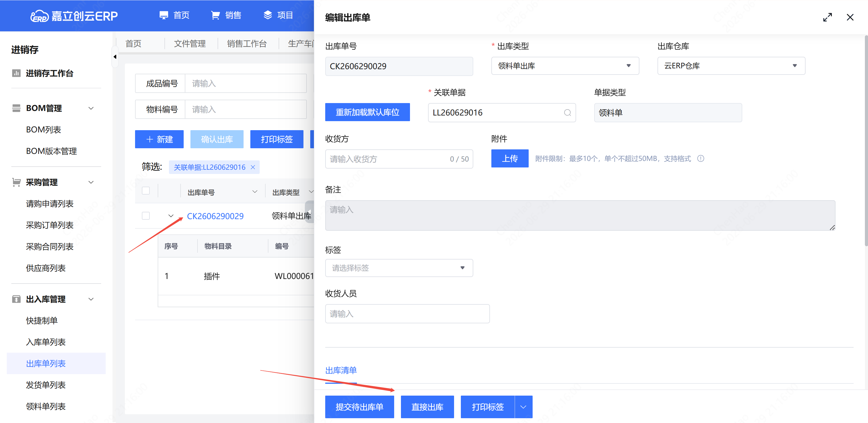Click the 物料编号 search input

pyautogui.click(x=246, y=109)
